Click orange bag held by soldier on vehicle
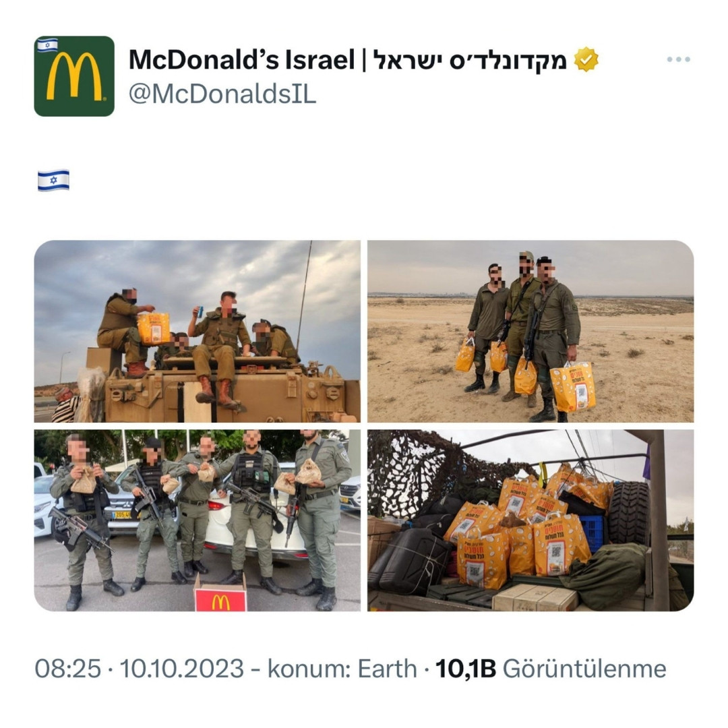The image size is (728, 728). click(154, 328)
